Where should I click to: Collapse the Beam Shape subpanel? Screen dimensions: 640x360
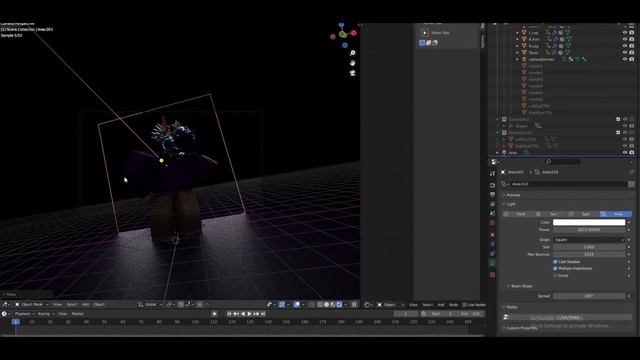pos(521,286)
